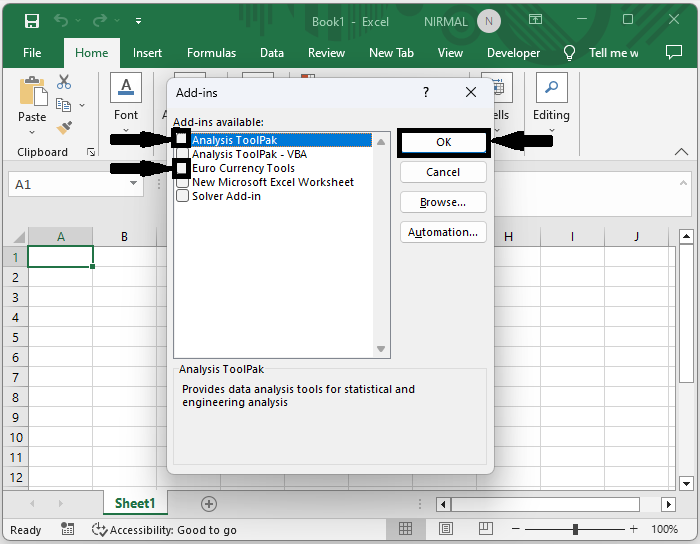Click the Cancel button
The width and height of the screenshot is (700, 546).
[x=443, y=172]
